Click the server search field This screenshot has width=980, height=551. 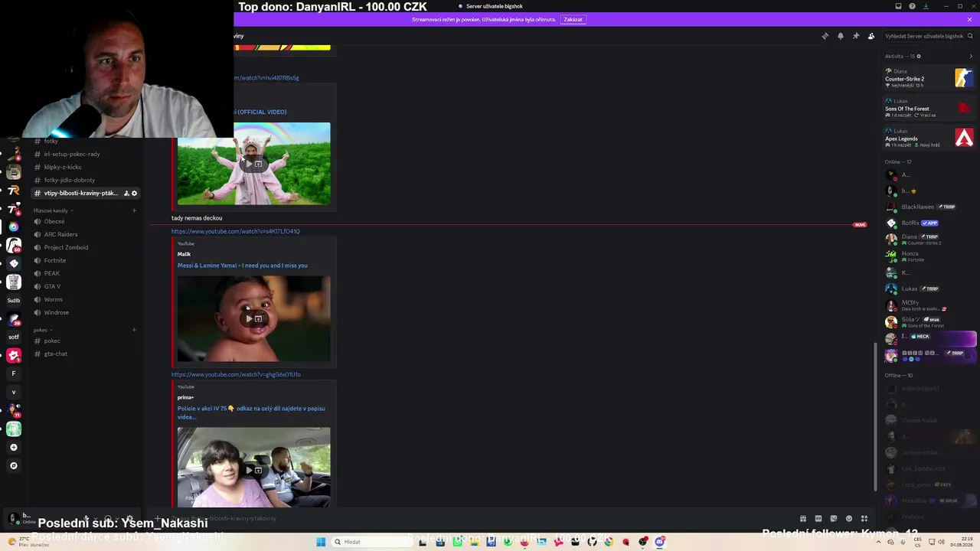coord(927,36)
